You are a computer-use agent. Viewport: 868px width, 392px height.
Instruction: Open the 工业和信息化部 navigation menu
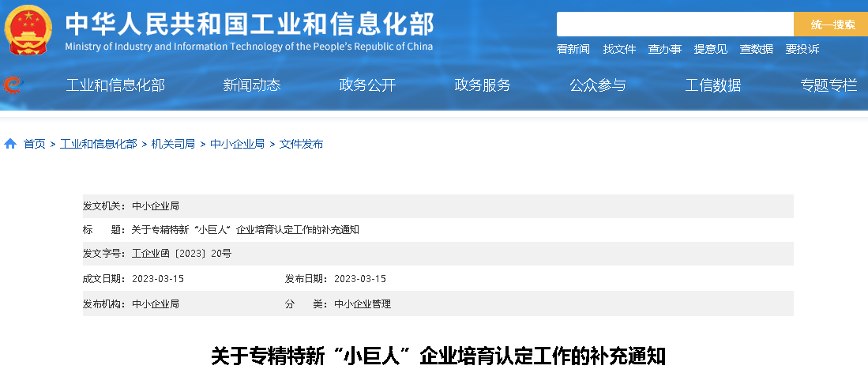(115, 85)
